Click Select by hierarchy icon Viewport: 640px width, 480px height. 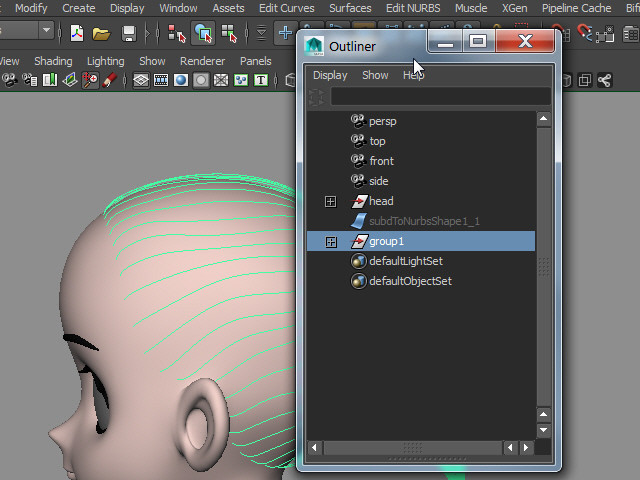click(x=177, y=33)
